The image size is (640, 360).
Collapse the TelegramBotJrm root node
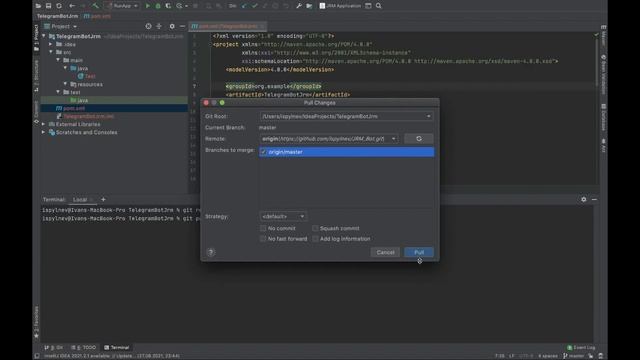(x=44, y=36)
